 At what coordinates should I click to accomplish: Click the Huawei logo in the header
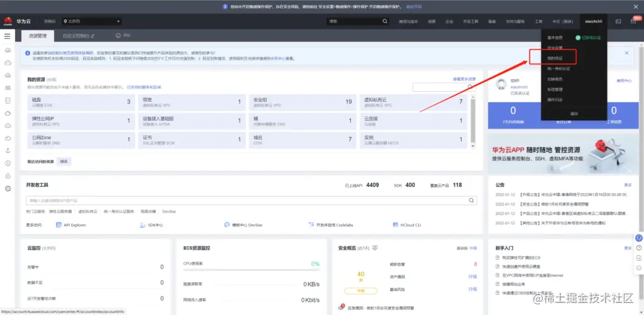coord(8,21)
